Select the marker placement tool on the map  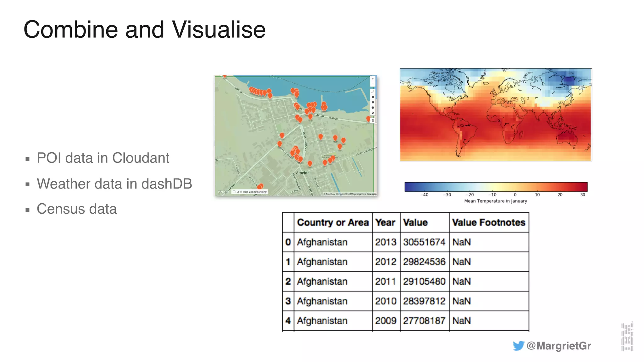(x=373, y=113)
